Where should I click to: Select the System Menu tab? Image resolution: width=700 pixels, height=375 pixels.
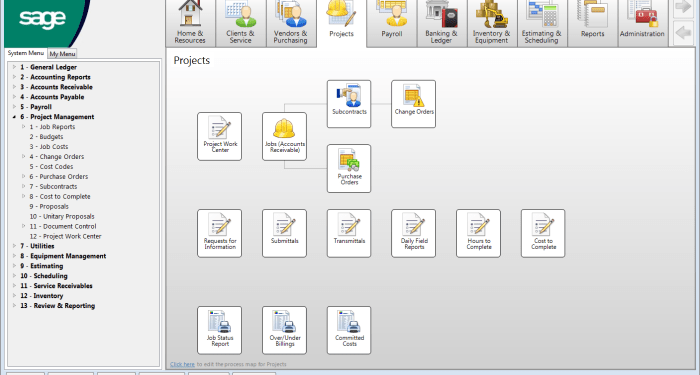(26, 53)
